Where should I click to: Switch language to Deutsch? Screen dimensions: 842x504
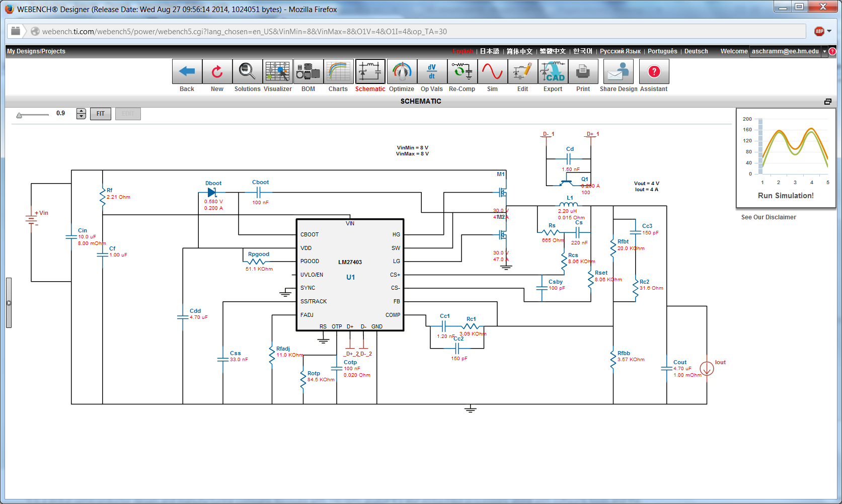[x=696, y=51]
